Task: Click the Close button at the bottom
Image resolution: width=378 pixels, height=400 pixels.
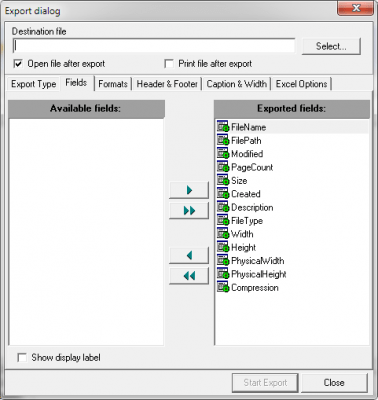Action: click(334, 382)
